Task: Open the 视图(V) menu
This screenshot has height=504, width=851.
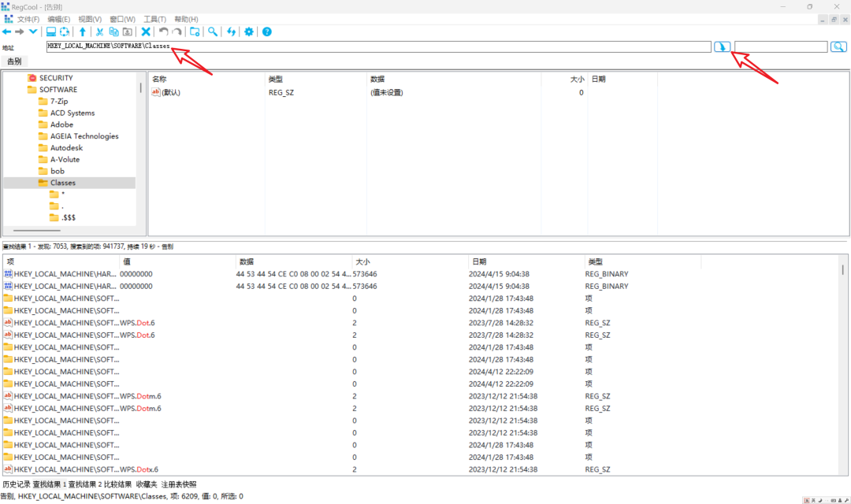Action: [90, 19]
